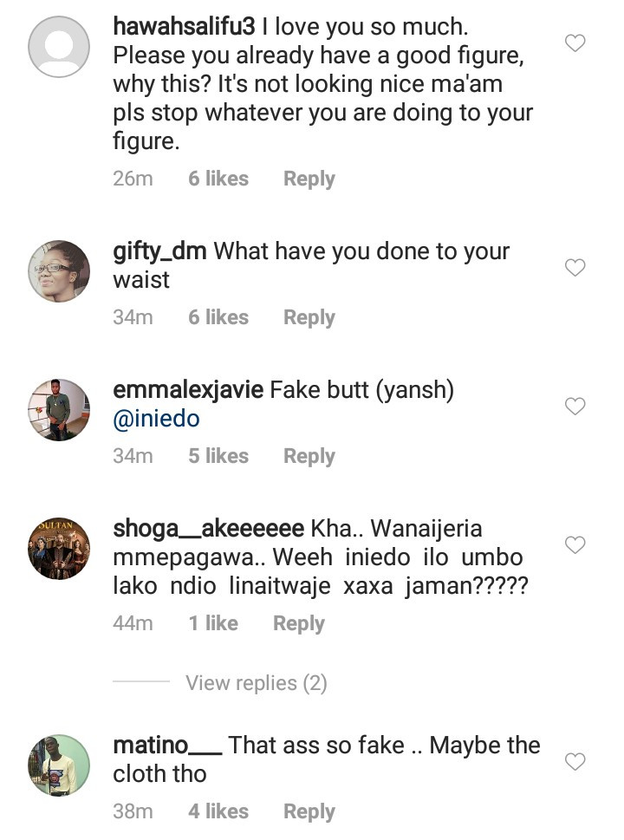624x840 pixels.
Task: Open hawahsalifu3's default profile picture
Action: (59, 46)
